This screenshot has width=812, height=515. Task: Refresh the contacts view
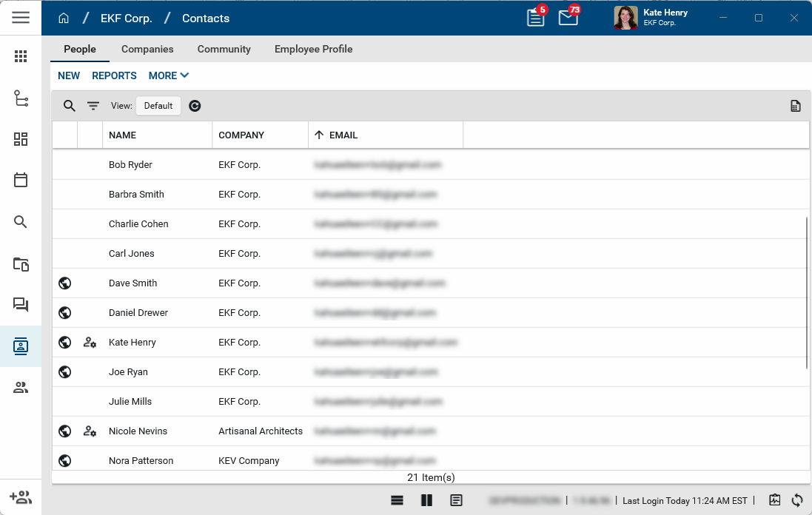pyautogui.click(x=195, y=106)
